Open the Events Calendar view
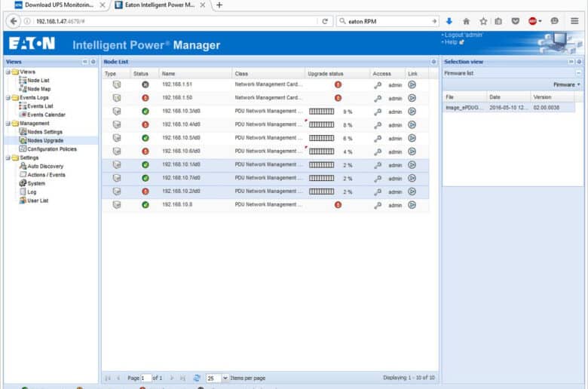 [x=46, y=115]
